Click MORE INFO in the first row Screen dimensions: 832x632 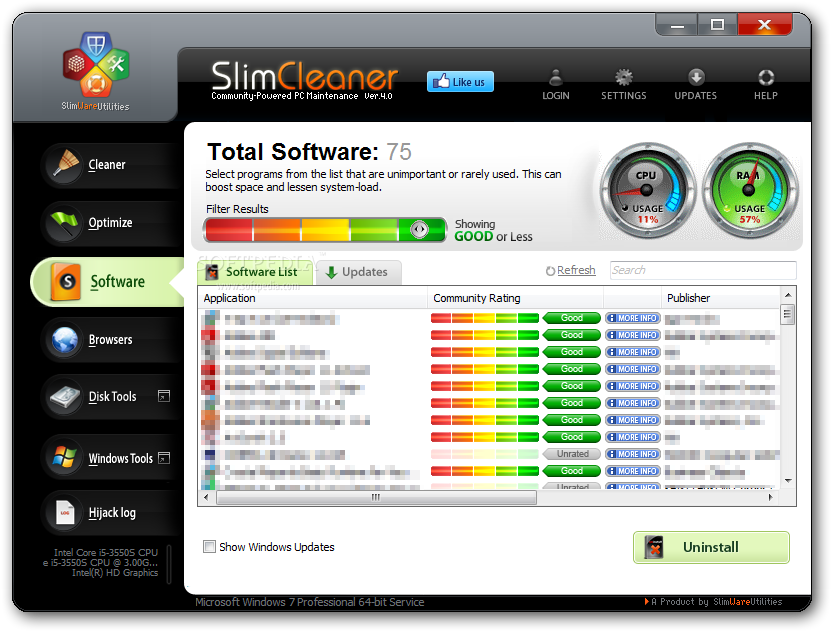(x=633, y=318)
